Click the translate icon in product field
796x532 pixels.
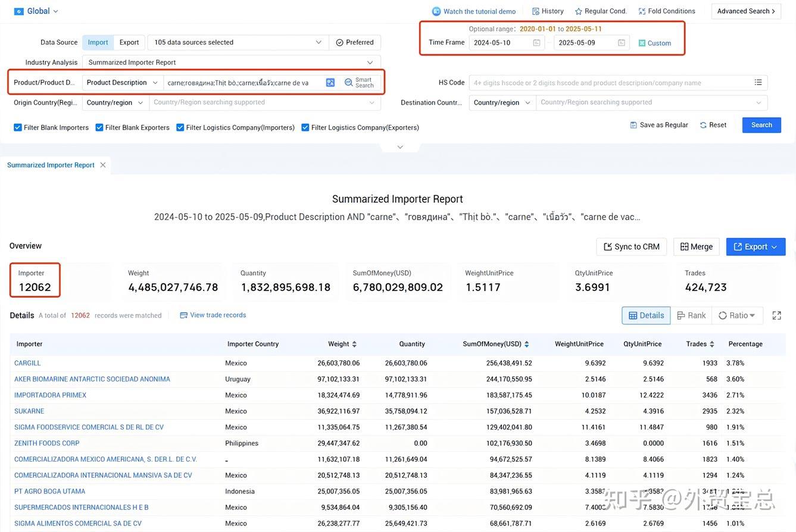click(x=330, y=83)
